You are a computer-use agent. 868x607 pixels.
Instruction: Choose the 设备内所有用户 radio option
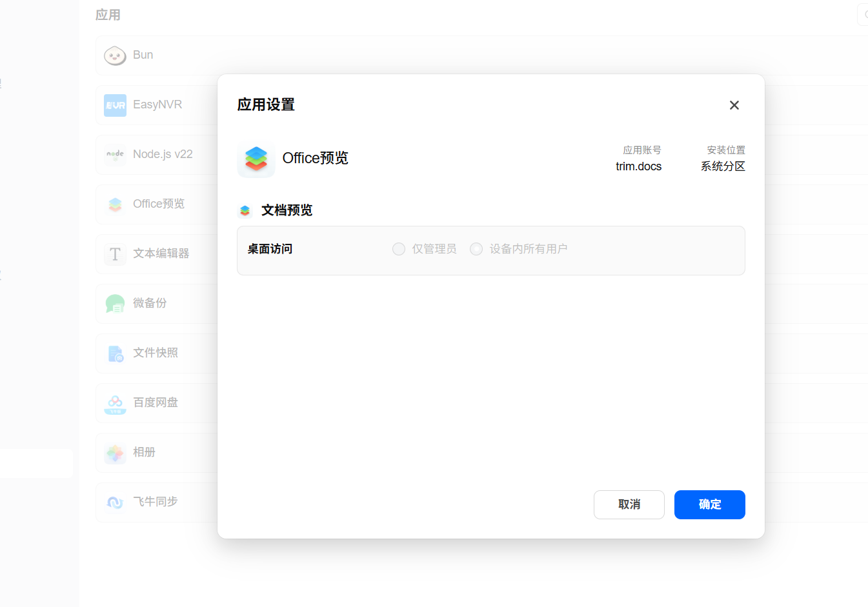tap(476, 249)
